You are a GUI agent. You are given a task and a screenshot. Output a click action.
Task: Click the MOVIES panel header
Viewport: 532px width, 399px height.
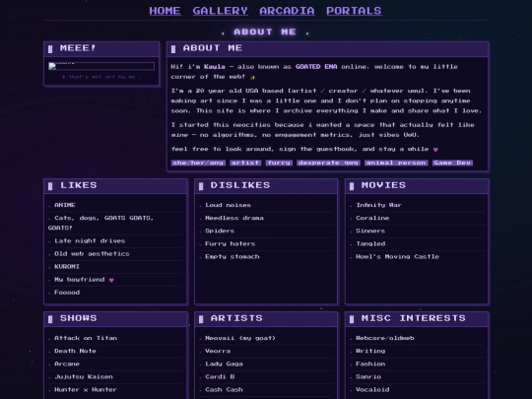click(417, 186)
